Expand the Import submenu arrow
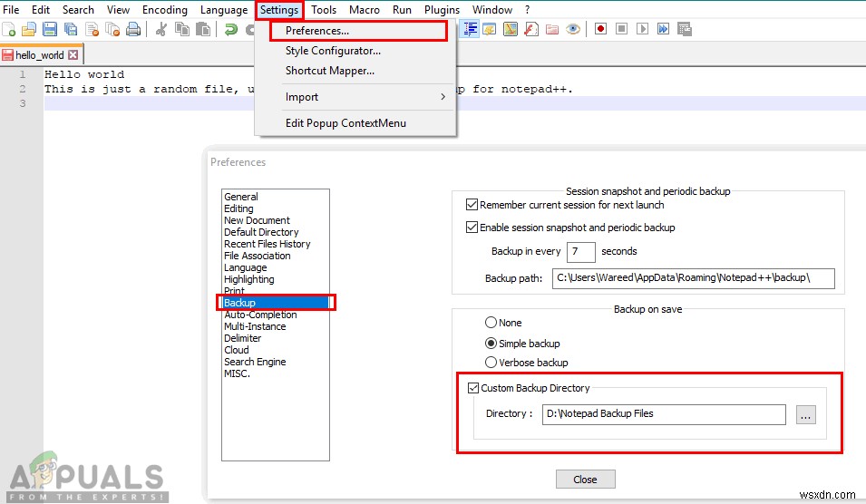The height and width of the screenshot is (504, 866). tap(443, 97)
